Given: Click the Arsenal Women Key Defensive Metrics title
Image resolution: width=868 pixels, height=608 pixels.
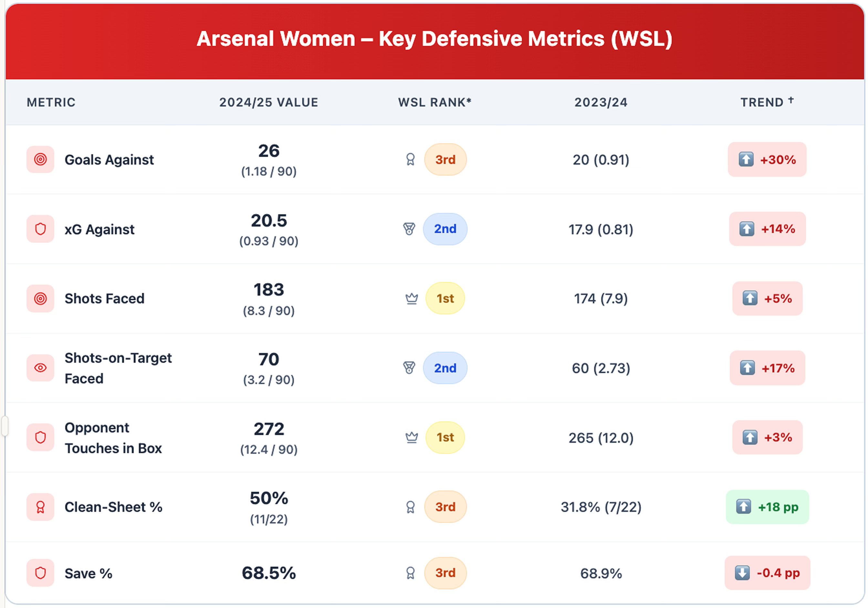Looking at the screenshot, I should (435, 38).
